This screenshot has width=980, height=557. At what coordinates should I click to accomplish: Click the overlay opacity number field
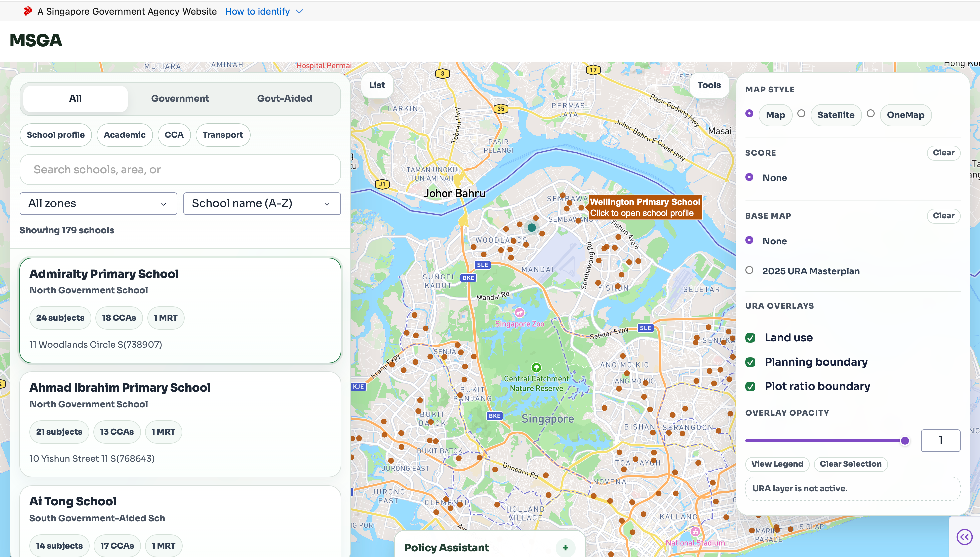(x=941, y=441)
